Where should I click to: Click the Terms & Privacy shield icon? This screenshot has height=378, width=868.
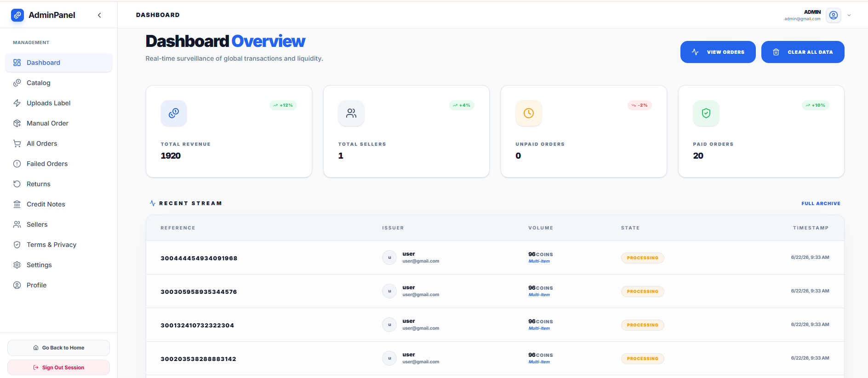17,245
